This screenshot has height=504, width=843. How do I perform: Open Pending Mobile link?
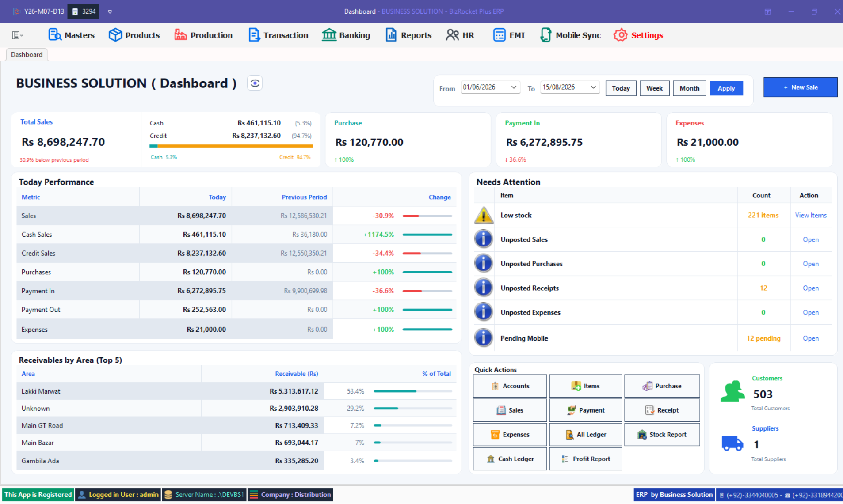[810, 338]
